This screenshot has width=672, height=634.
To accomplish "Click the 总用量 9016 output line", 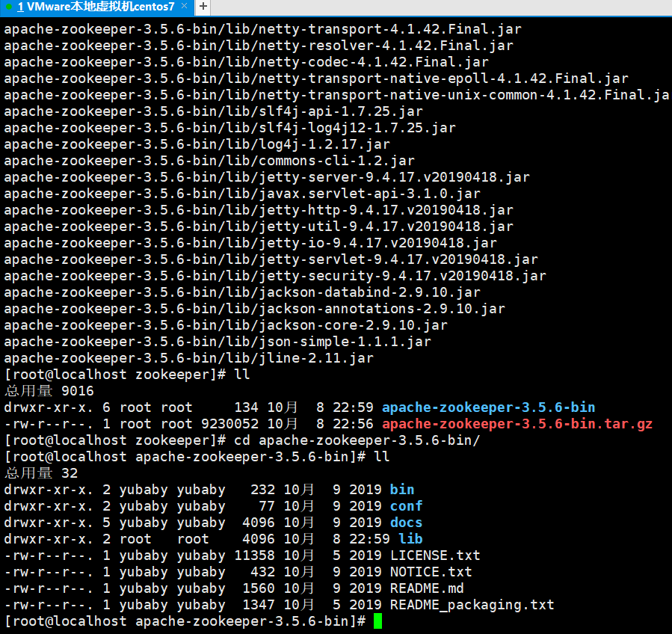I will (x=49, y=391).
